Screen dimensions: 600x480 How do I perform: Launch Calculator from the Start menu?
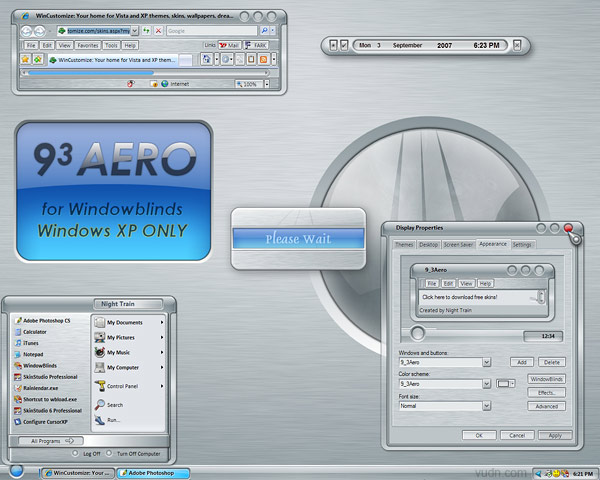point(31,332)
